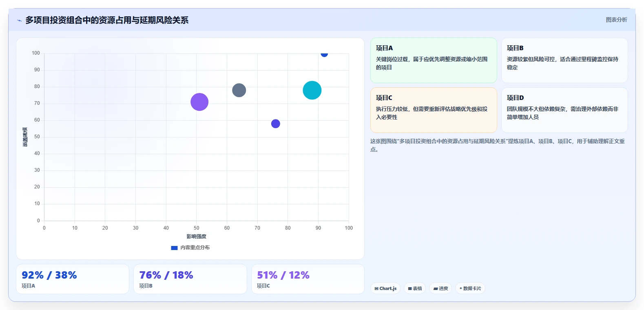644x310 pixels.
Task: Click the rotated y-axis title
Action: coord(25,137)
